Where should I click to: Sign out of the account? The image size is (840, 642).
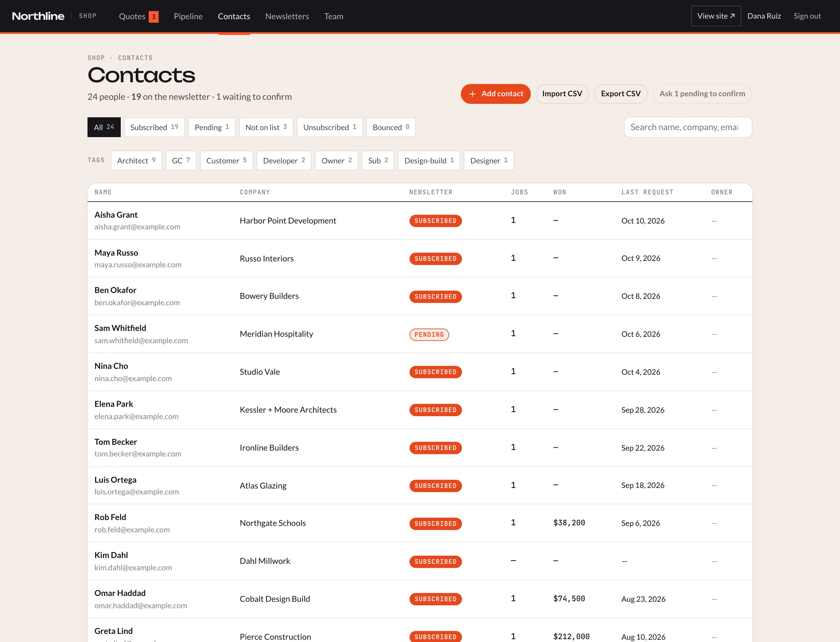807,16
